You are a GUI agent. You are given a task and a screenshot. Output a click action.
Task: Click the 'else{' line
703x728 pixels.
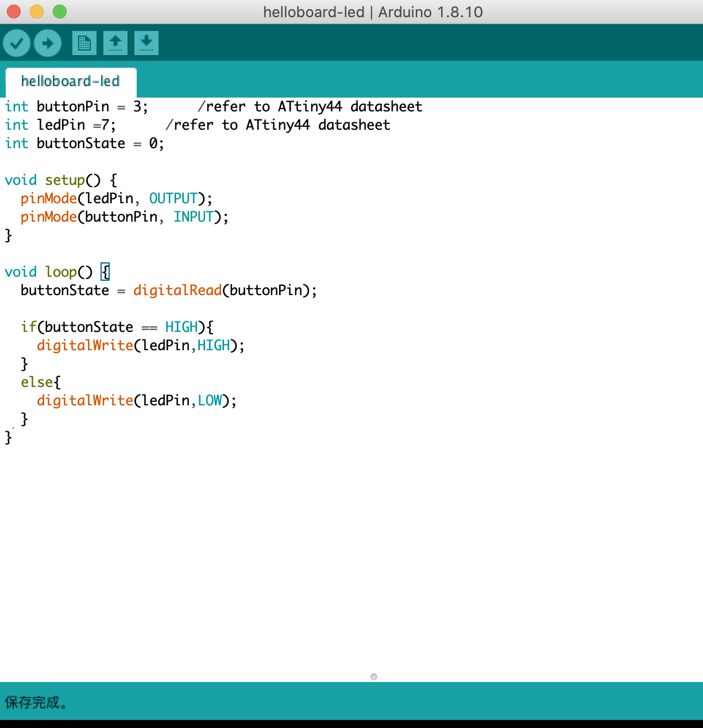pos(41,382)
